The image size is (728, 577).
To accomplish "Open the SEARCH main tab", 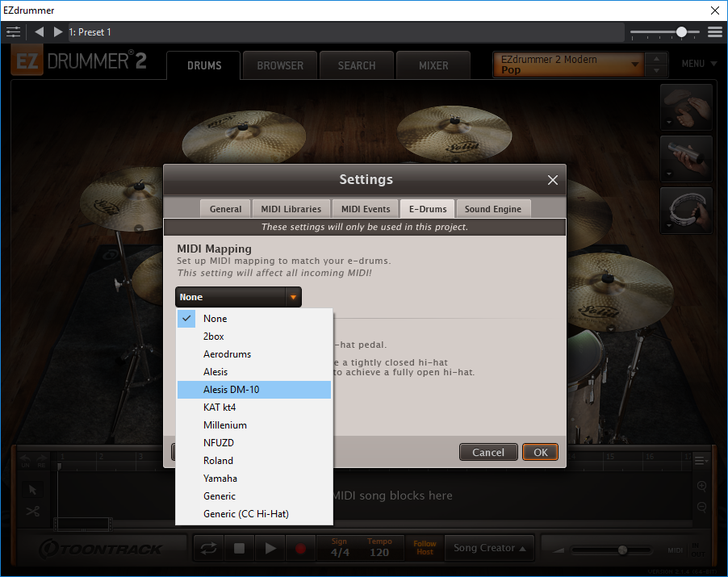I will coord(357,65).
